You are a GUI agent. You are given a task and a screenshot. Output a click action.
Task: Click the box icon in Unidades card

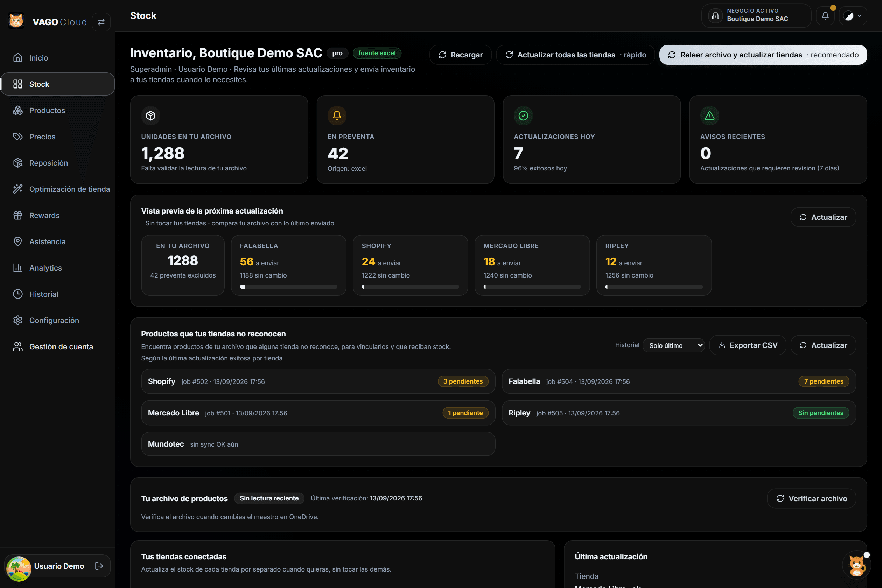pyautogui.click(x=151, y=115)
